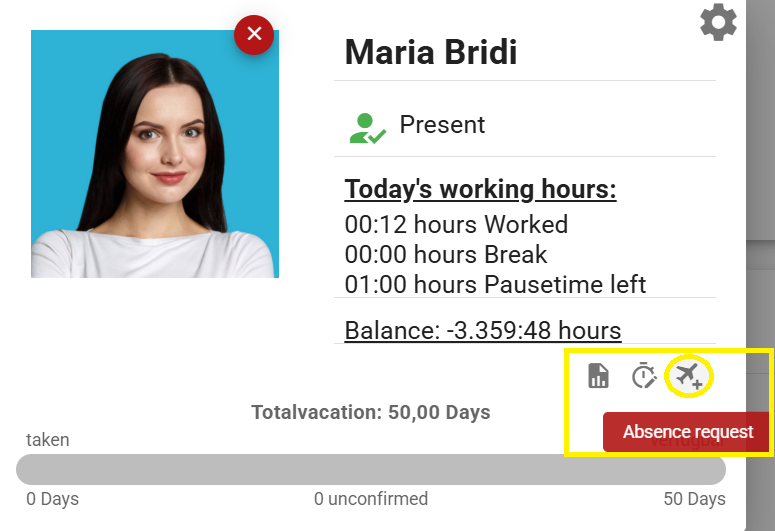Click the Today's working hours heading
The image size is (775, 531).
click(x=480, y=190)
